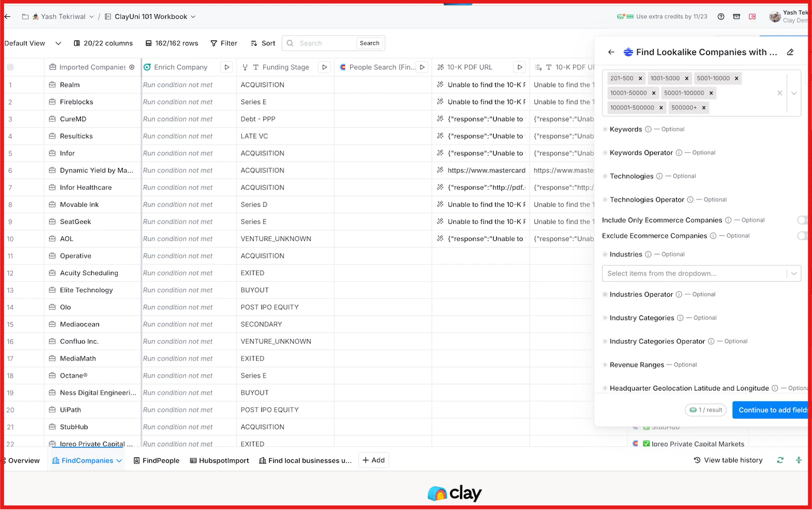Remove the 100001-500000 size tag
This screenshot has width=812, height=510.
pyautogui.click(x=661, y=108)
